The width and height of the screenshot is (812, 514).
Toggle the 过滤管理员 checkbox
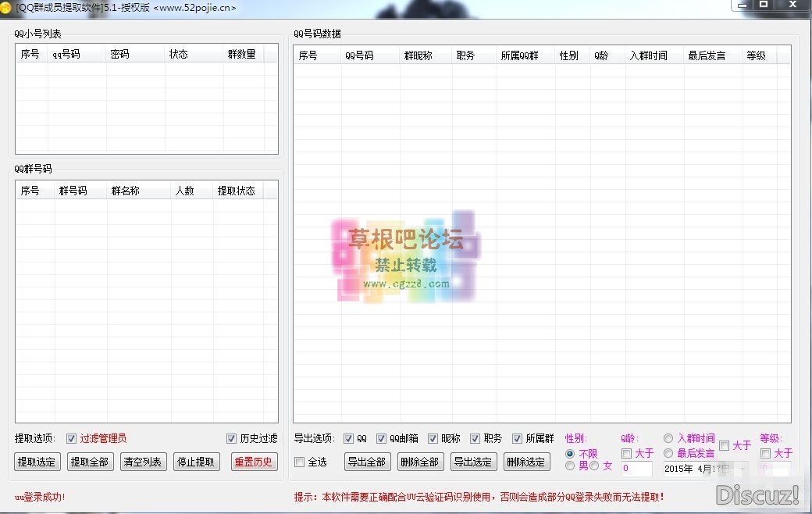click(x=72, y=438)
